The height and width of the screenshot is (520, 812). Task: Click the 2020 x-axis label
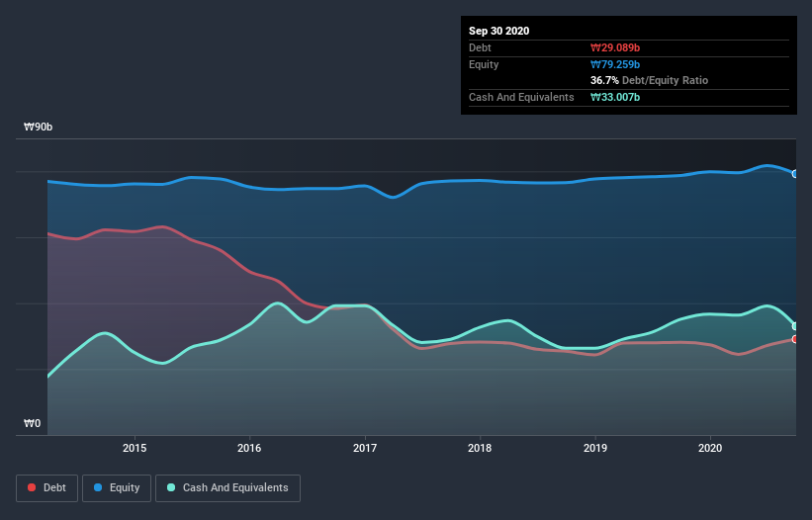(710, 448)
